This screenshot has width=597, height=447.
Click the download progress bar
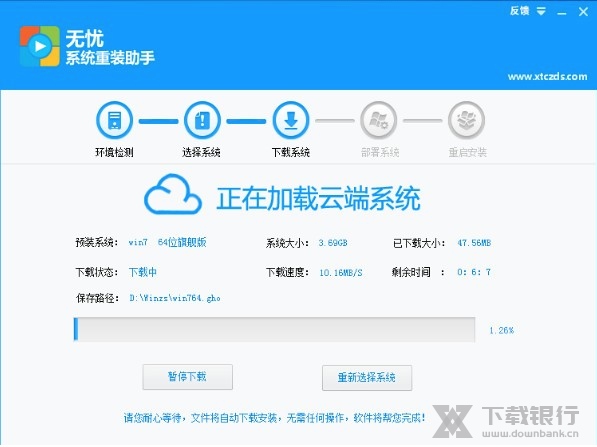[274, 329]
